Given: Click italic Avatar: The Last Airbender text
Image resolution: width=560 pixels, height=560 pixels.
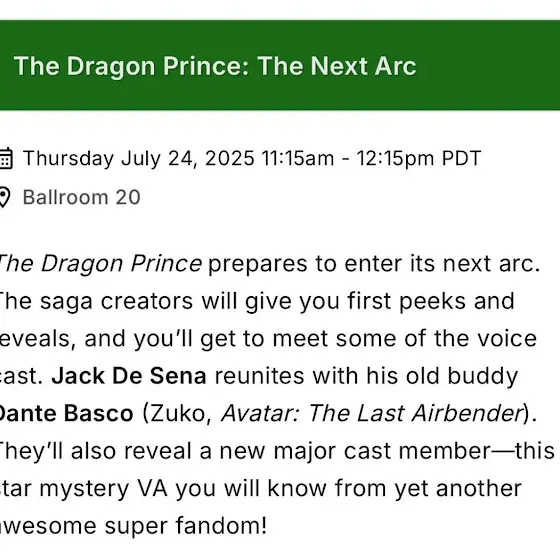Looking at the screenshot, I should point(372,413).
